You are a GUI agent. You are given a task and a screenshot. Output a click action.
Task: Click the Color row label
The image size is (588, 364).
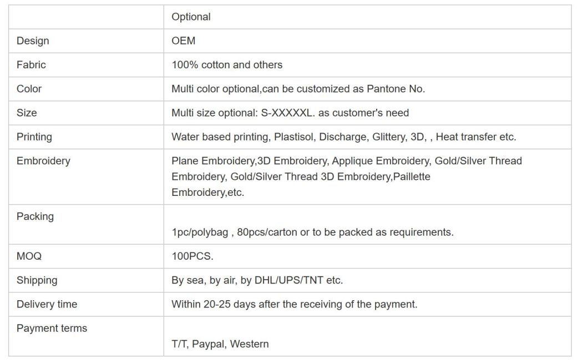point(29,89)
